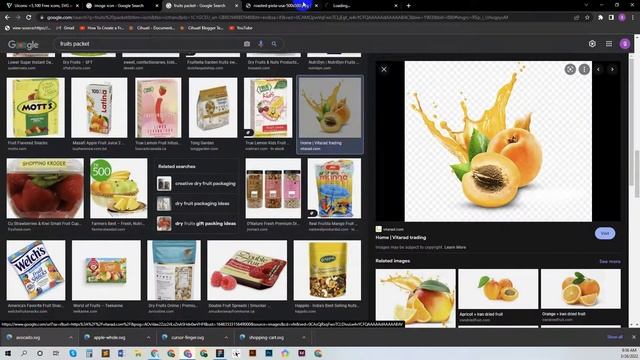Close the image preview panel

[384, 69]
